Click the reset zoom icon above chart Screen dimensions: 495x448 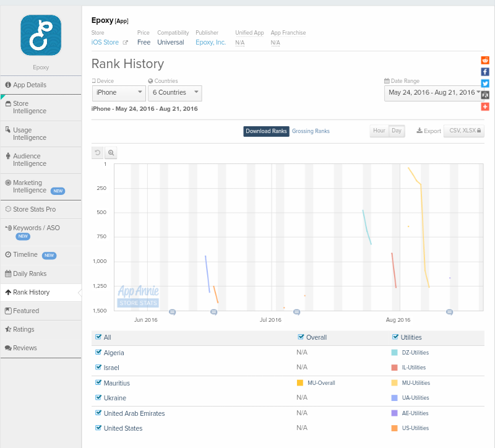(98, 152)
